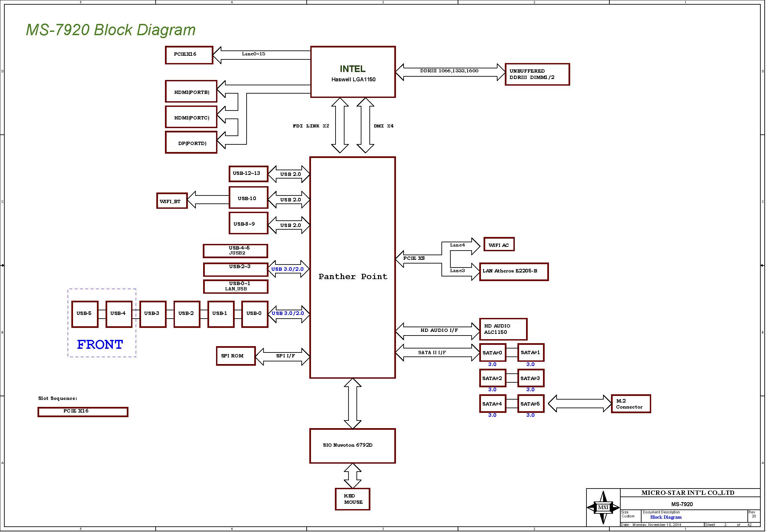Select the "MS-7920 Block Diagram" title
This screenshot has height=532, width=769.
[111, 30]
